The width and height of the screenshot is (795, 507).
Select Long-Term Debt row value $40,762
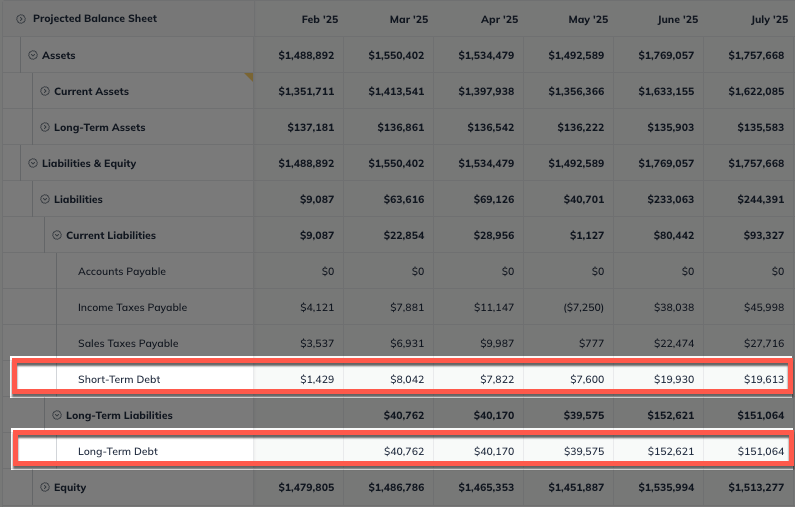click(x=404, y=451)
